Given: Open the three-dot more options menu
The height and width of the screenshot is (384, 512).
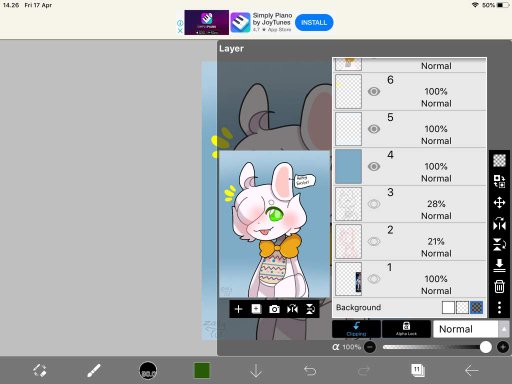Looking at the screenshot, I should [x=499, y=307].
